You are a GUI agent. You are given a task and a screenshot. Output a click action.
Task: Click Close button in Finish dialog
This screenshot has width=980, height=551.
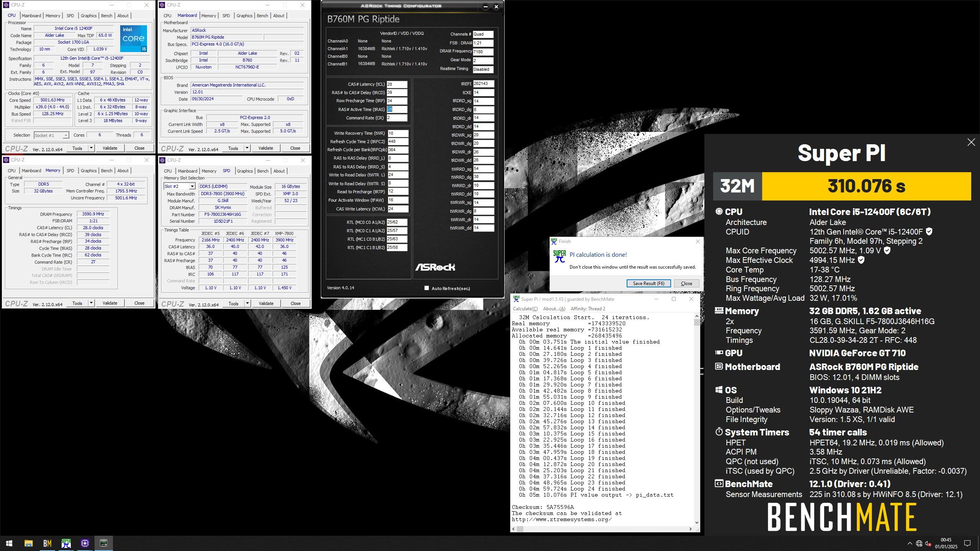(686, 283)
